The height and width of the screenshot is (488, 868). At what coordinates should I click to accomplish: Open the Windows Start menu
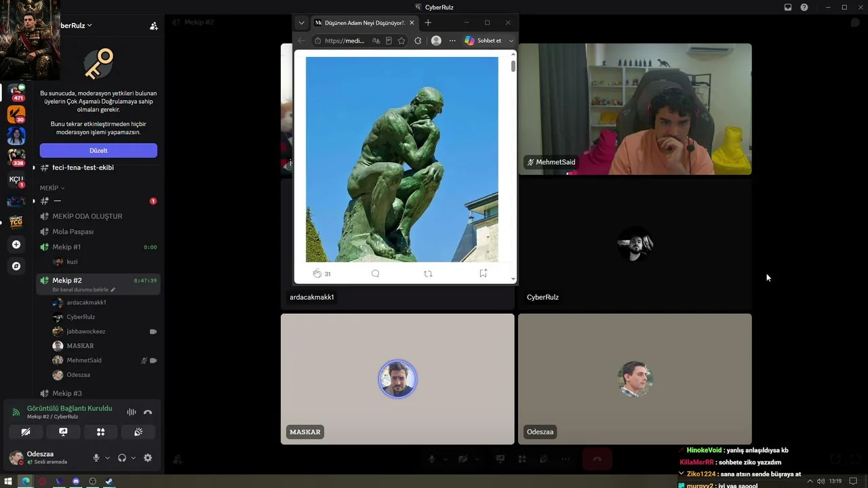point(8,481)
